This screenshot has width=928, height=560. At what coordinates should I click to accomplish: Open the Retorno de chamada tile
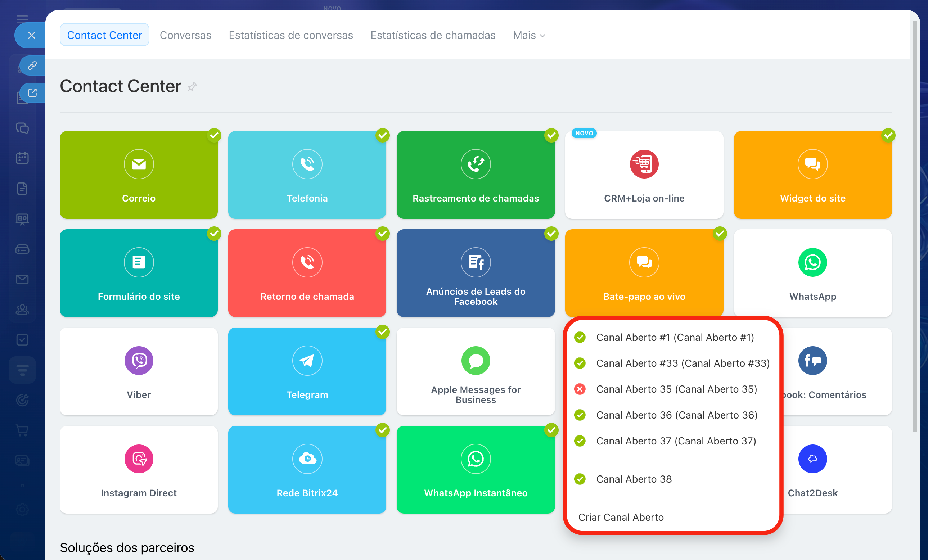(307, 273)
